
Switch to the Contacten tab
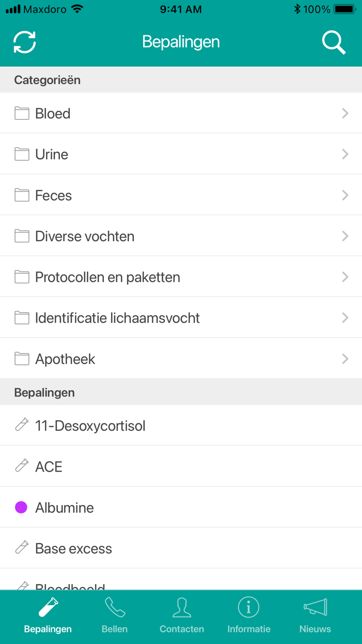point(182,617)
